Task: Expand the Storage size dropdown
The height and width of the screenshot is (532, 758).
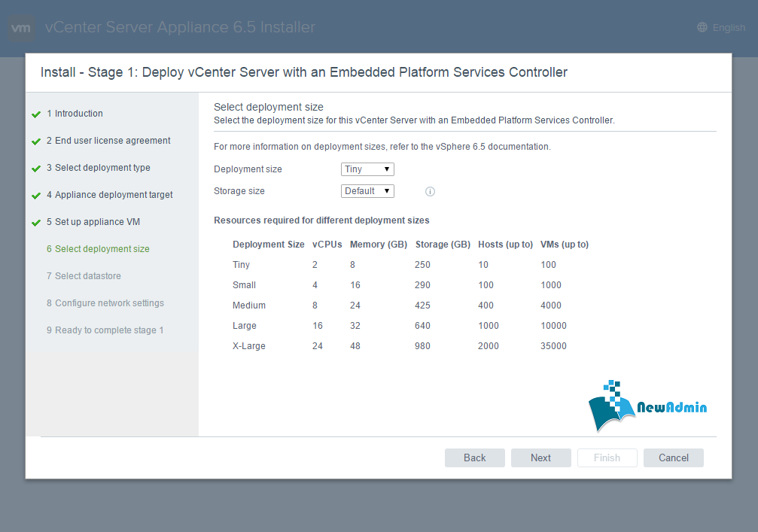Action: pyautogui.click(x=367, y=191)
